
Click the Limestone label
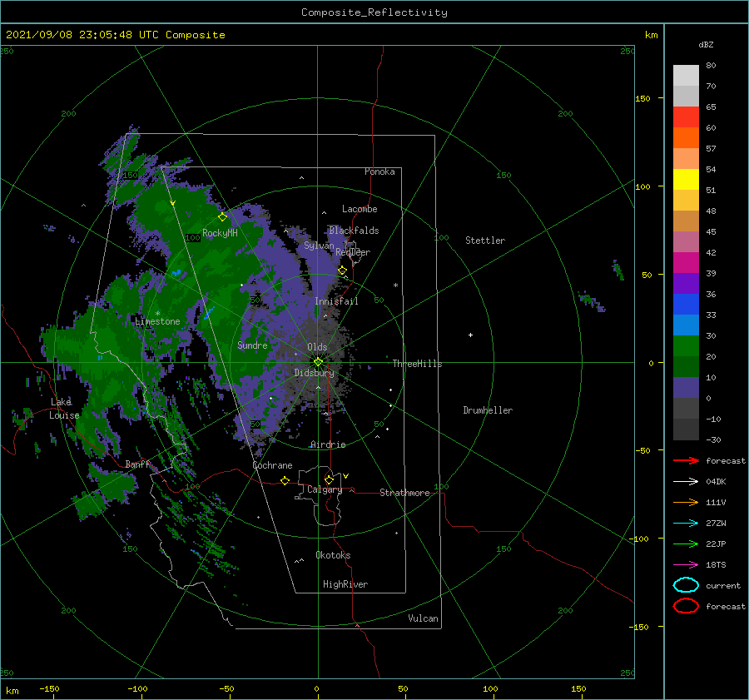[x=157, y=321]
